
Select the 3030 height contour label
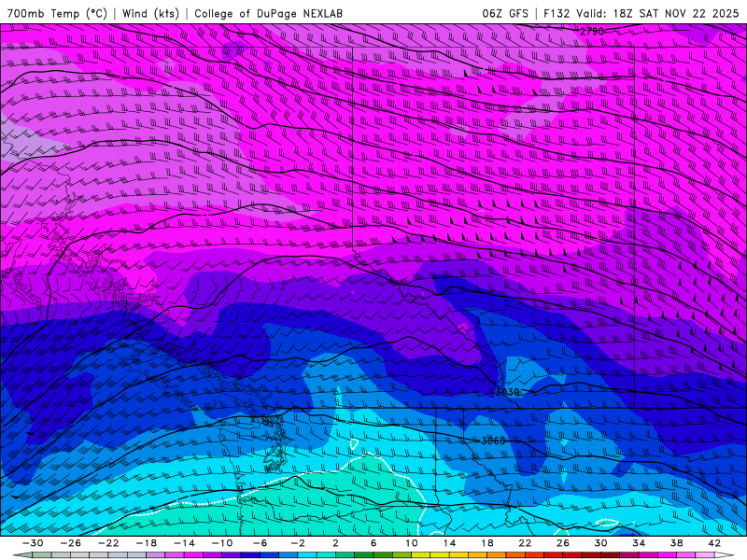click(507, 392)
